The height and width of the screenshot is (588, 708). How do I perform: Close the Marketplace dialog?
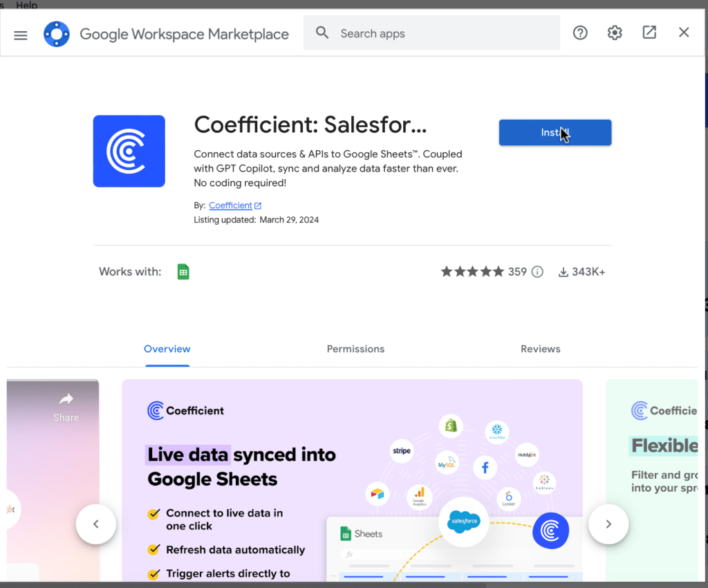tap(684, 33)
